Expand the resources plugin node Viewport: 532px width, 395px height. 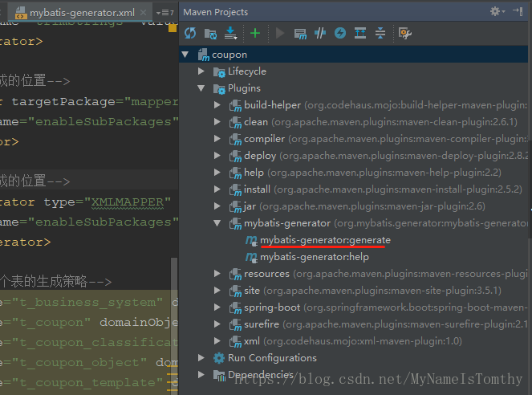217,273
